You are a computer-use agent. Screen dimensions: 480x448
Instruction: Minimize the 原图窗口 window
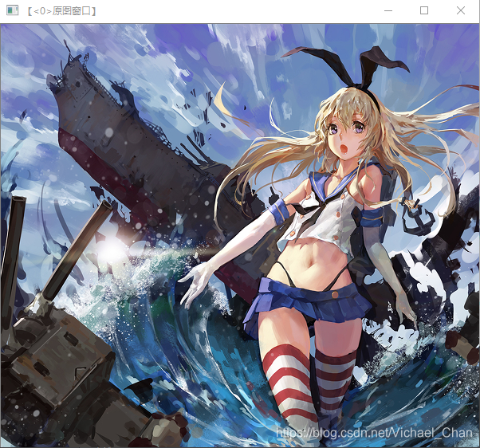(388, 10)
